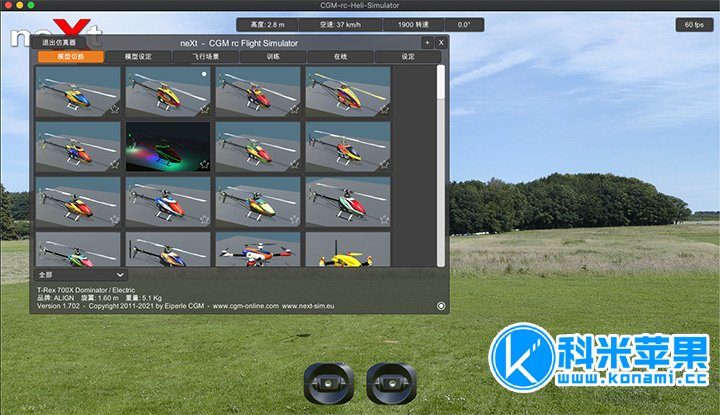
Task: Star the yellow-bladed helicopter thumbnail
Action: pyautogui.click(x=384, y=109)
